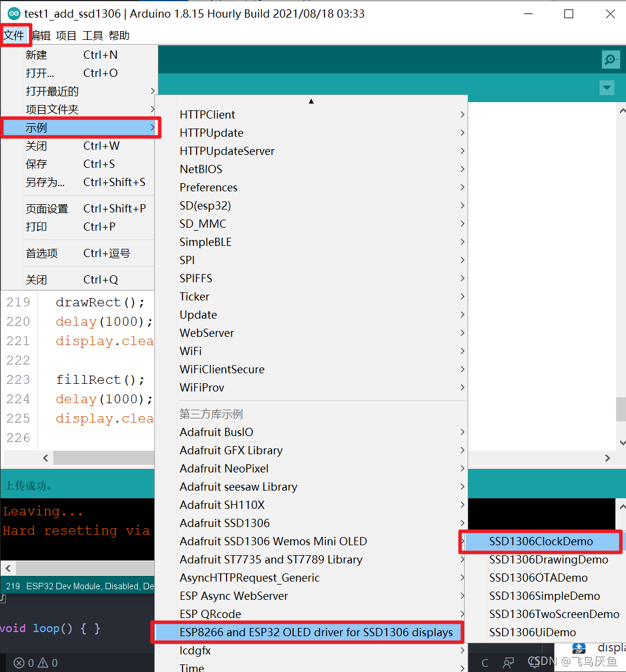Image resolution: width=626 pixels, height=672 pixels.
Task: Expand ESP QRcode examples
Action: point(311,614)
